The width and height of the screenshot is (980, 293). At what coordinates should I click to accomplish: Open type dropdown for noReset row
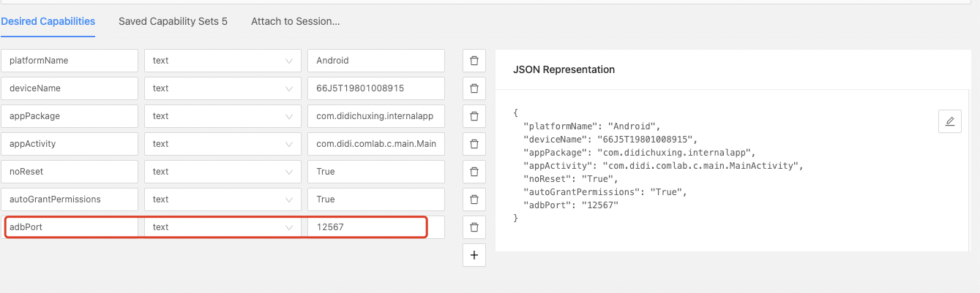pos(222,172)
